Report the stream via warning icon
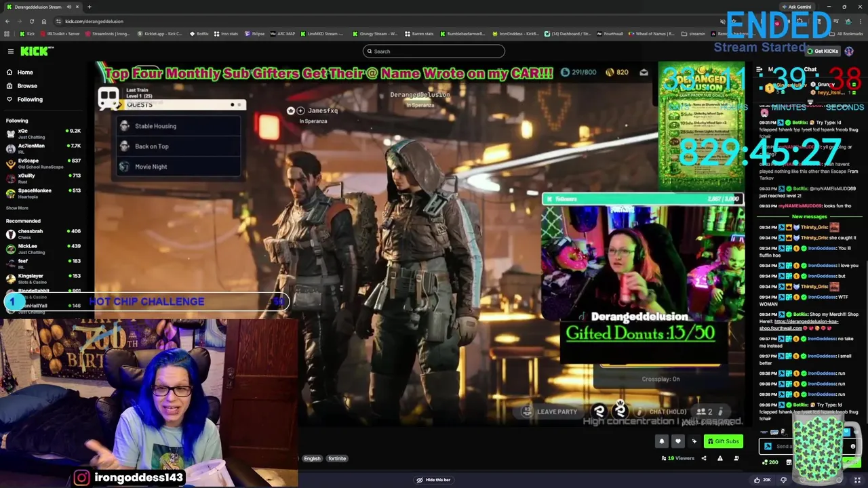This screenshot has width=868, height=488. click(x=719, y=458)
